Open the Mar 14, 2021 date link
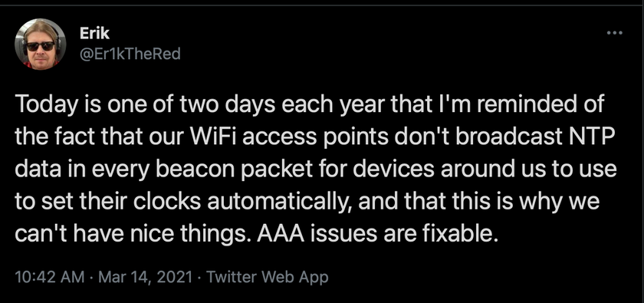Image resolution: width=644 pixels, height=303 pixels. (x=146, y=277)
